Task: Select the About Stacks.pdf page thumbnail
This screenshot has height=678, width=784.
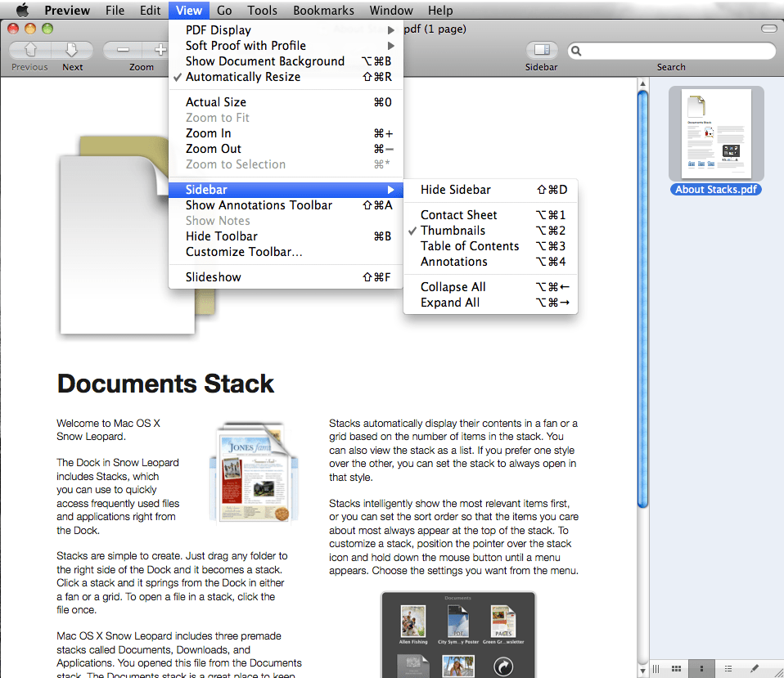Action: point(716,133)
